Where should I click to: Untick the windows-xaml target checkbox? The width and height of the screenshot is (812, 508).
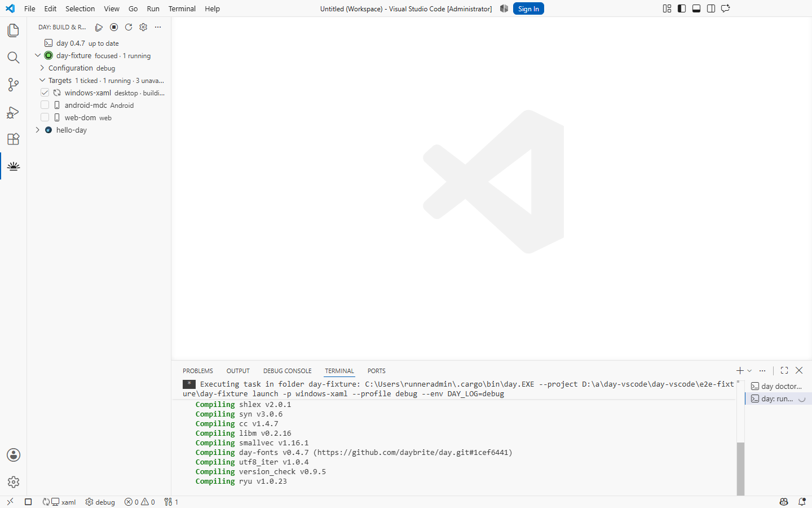pos(45,93)
